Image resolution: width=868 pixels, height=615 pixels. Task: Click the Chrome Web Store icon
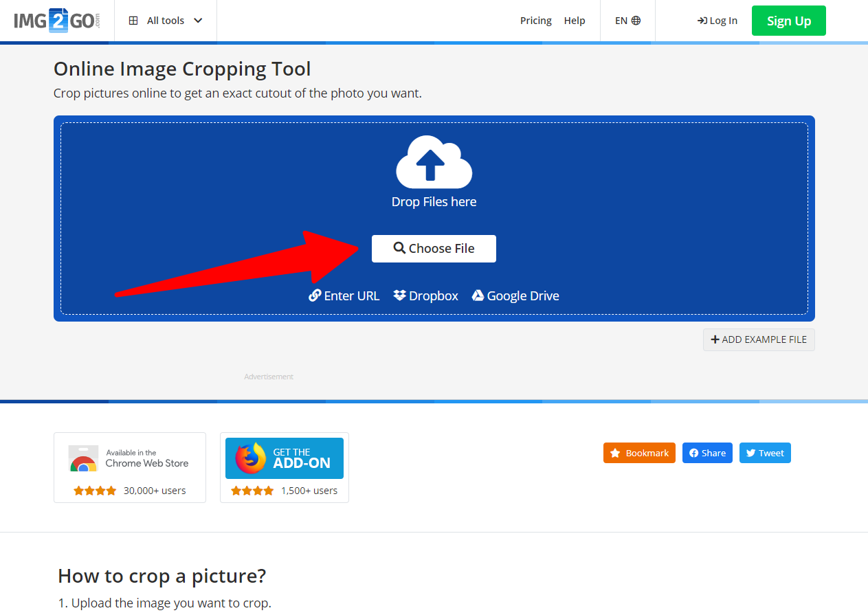click(83, 458)
